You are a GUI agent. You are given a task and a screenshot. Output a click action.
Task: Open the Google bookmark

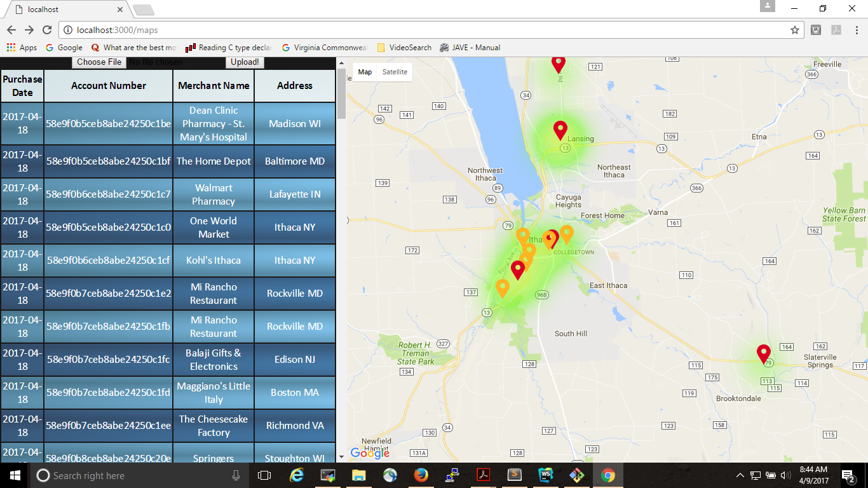click(64, 48)
